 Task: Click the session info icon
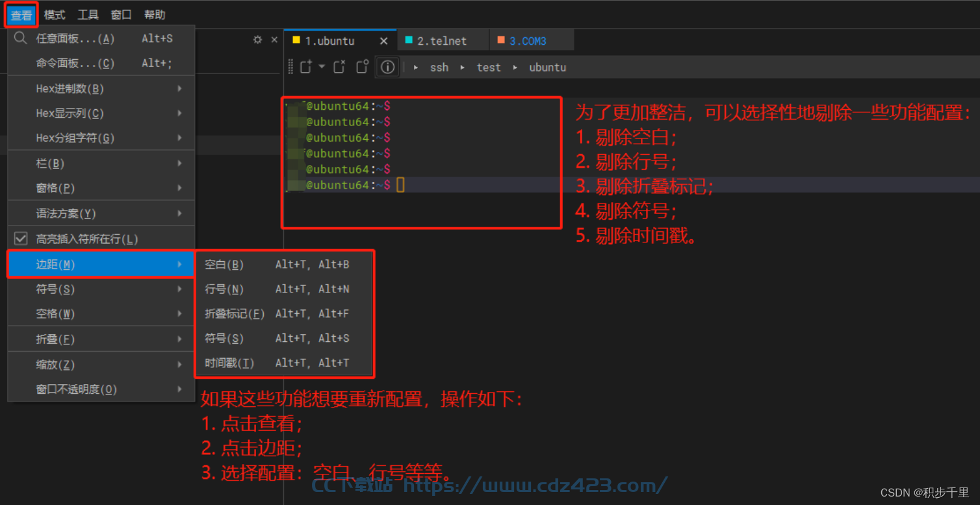(x=387, y=67)
